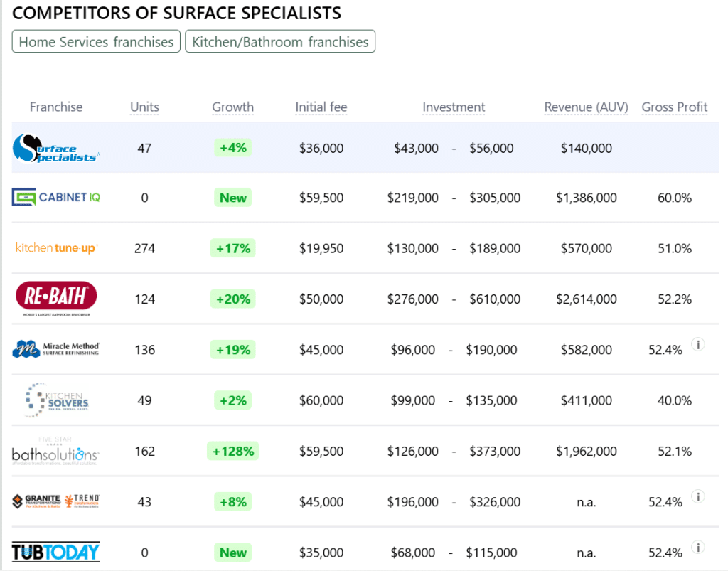728x571 pixels.
Task: Select the $50,000 initial fee
Action: (x=321, y=299)
